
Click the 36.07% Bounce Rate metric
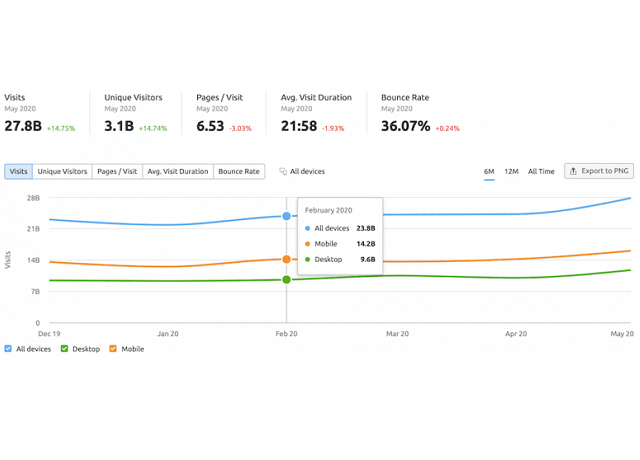click(405, 127)
